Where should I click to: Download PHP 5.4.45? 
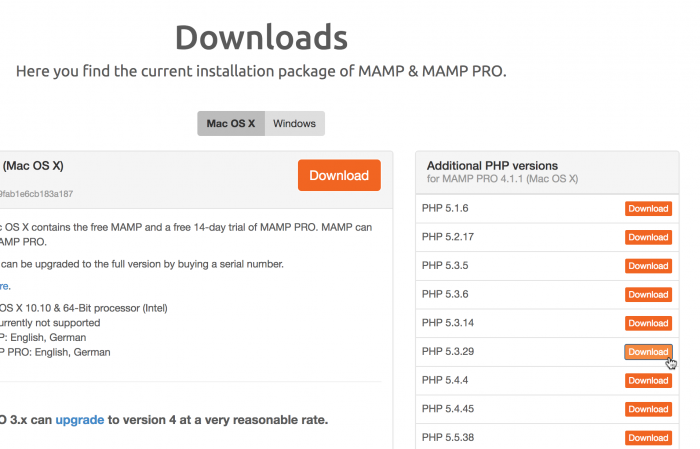tap(648, 409)
